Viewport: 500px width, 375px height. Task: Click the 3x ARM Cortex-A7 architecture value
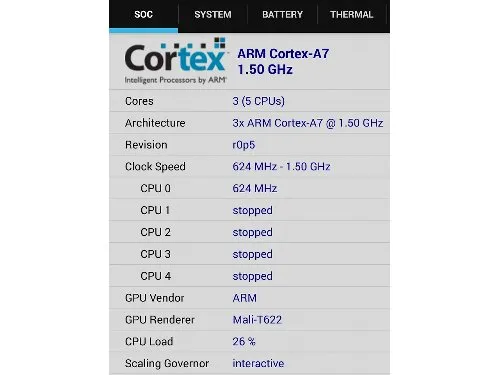point(308,123)
